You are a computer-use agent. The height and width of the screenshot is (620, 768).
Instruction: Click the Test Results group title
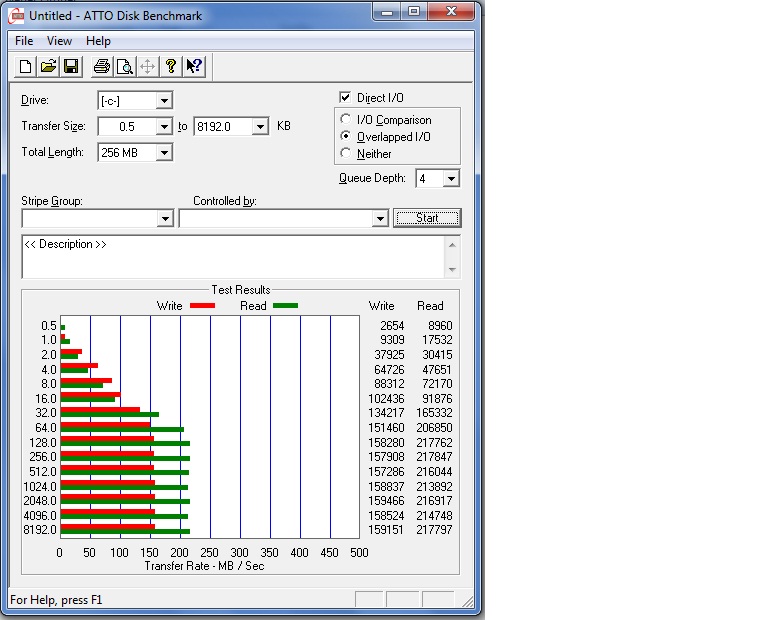point(240,290)
